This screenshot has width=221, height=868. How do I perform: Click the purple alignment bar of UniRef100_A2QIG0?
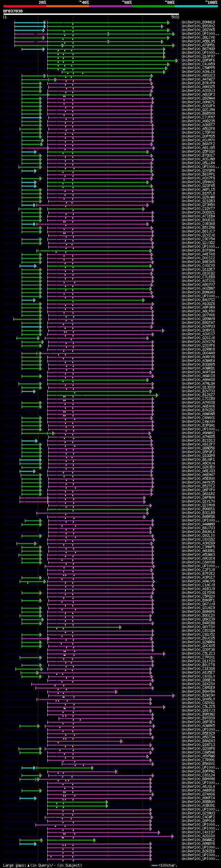coord(110,836)
